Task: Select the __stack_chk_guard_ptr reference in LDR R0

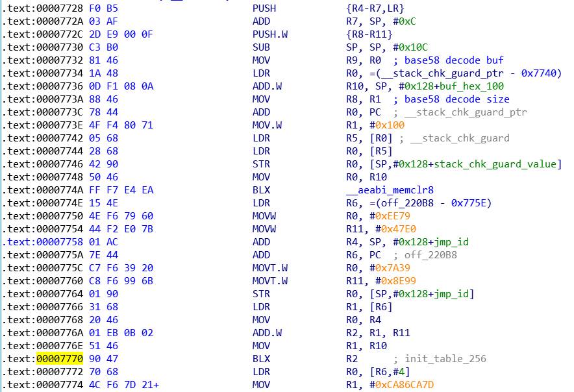Action: pos(442,73)
